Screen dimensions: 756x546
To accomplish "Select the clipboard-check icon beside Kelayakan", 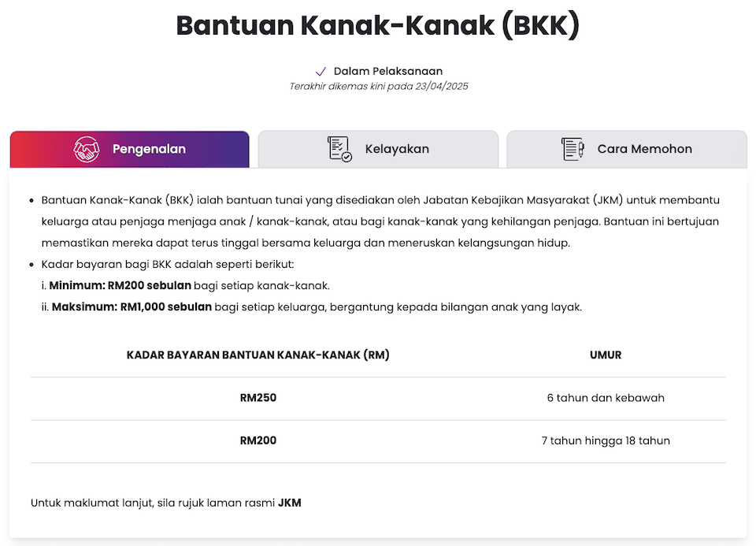I will (x=337, y=148).
